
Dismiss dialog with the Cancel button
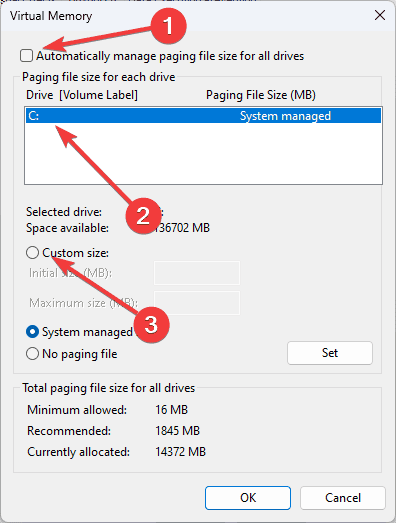[343, 498]
